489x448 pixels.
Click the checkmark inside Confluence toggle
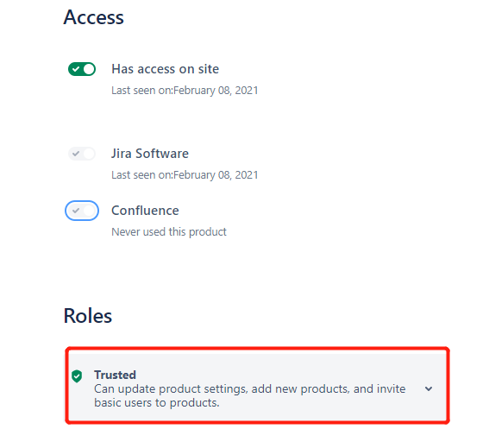pyautogui.click(x=76, y=211)
